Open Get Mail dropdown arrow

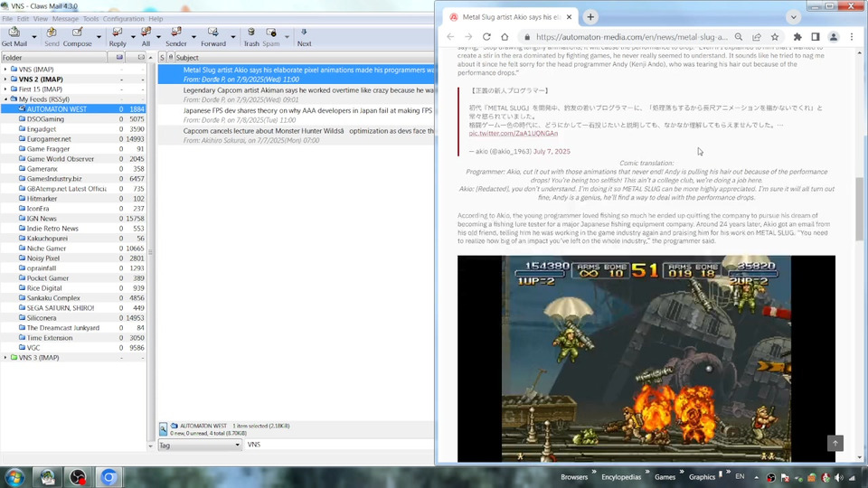tap(33, 38)
